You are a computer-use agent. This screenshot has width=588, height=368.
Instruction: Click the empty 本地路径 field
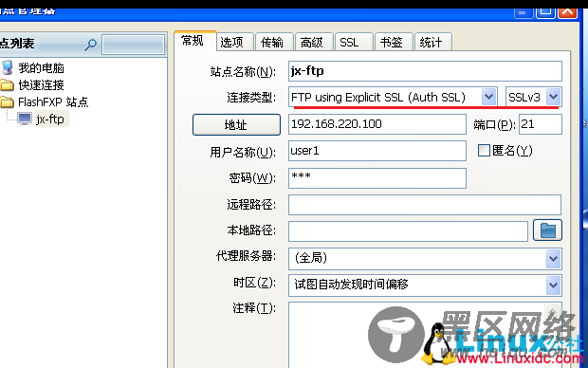click(409, 230)
